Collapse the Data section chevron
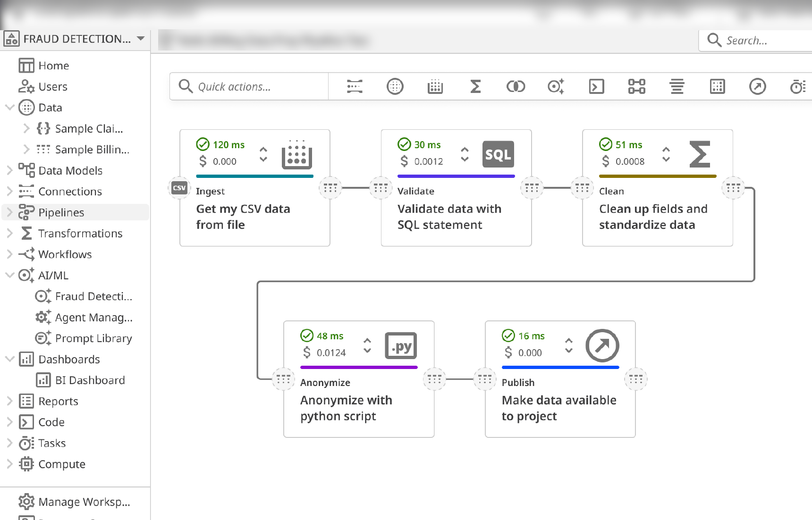The height and width of the screenshot is (520, 812). click(x=9, y=107)
